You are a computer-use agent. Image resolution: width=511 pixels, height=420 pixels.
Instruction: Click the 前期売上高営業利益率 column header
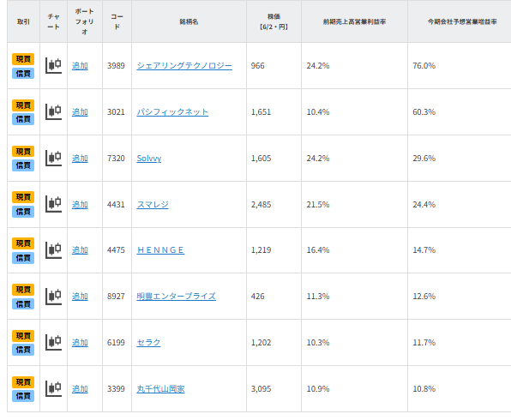[354, 21]
